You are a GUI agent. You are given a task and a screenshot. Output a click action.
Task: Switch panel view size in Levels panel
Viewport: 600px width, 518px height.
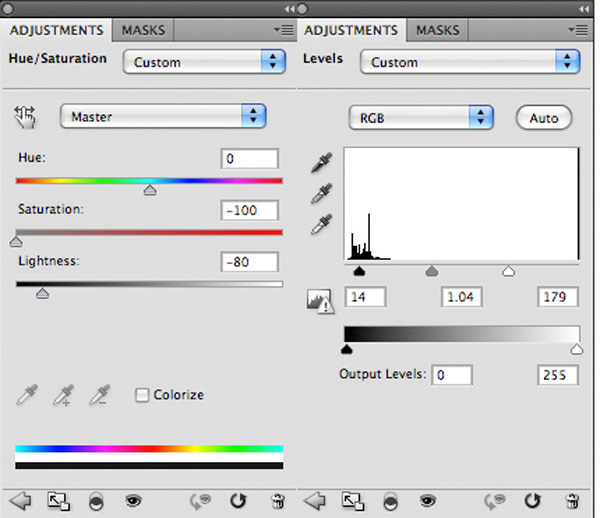point(353,501)
